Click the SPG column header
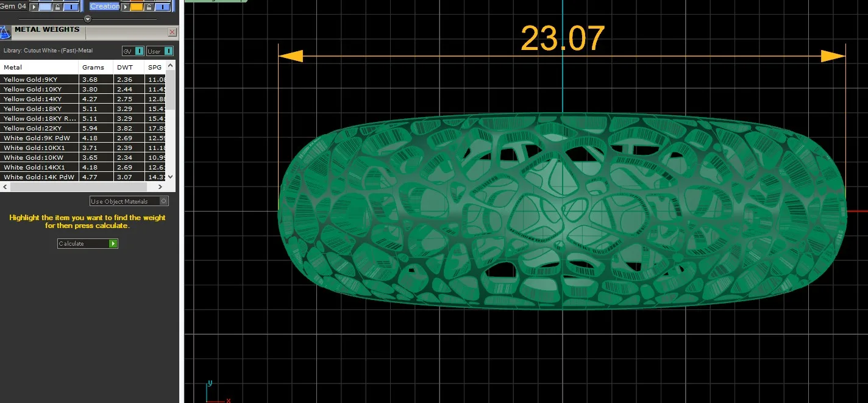868x403 pixels. click(x=155, y=67)
